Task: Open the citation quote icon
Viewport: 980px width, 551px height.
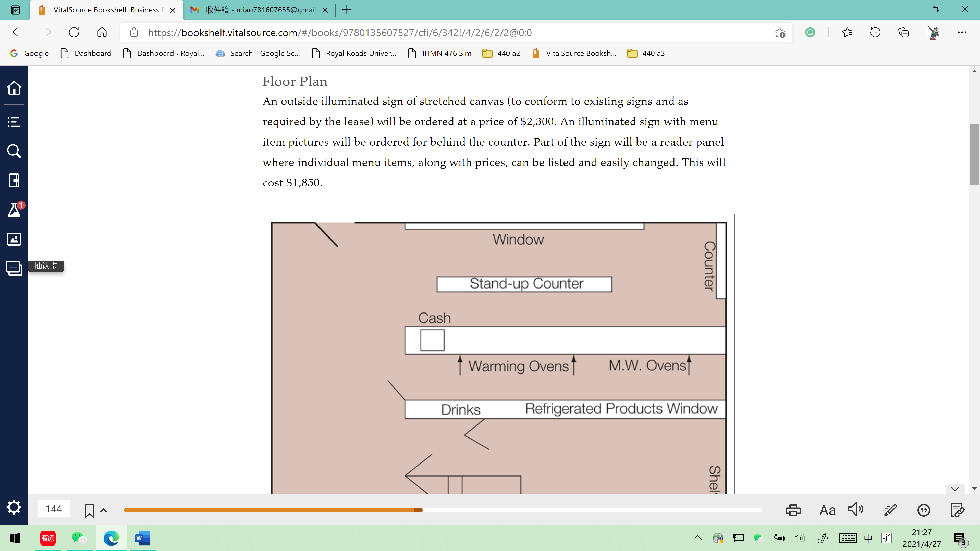Action: (924, 510)
